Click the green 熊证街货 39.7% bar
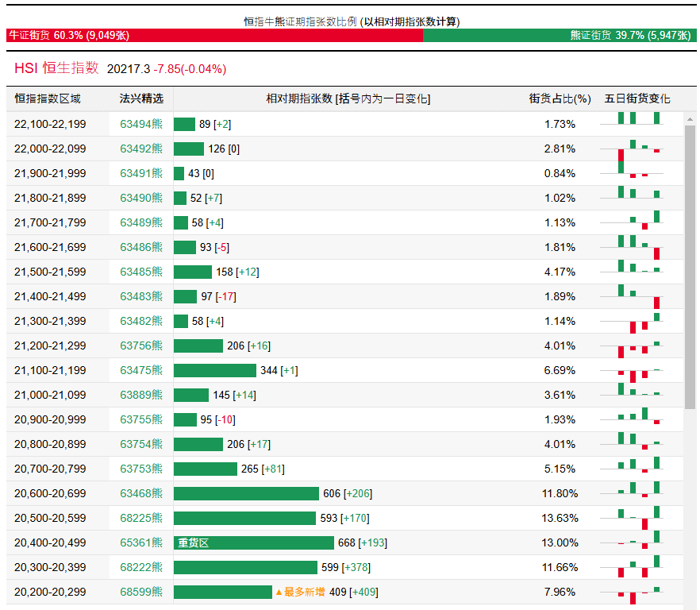 (x=560, y=35)
